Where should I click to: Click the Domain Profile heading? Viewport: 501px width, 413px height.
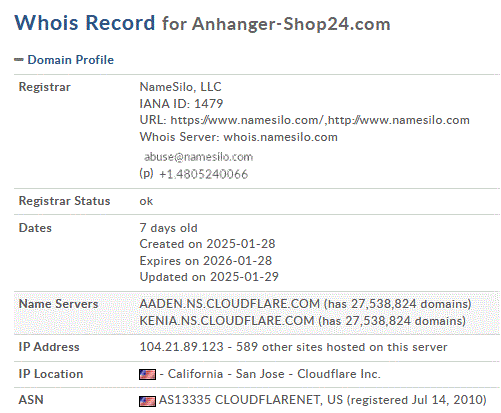pos(70,60)
